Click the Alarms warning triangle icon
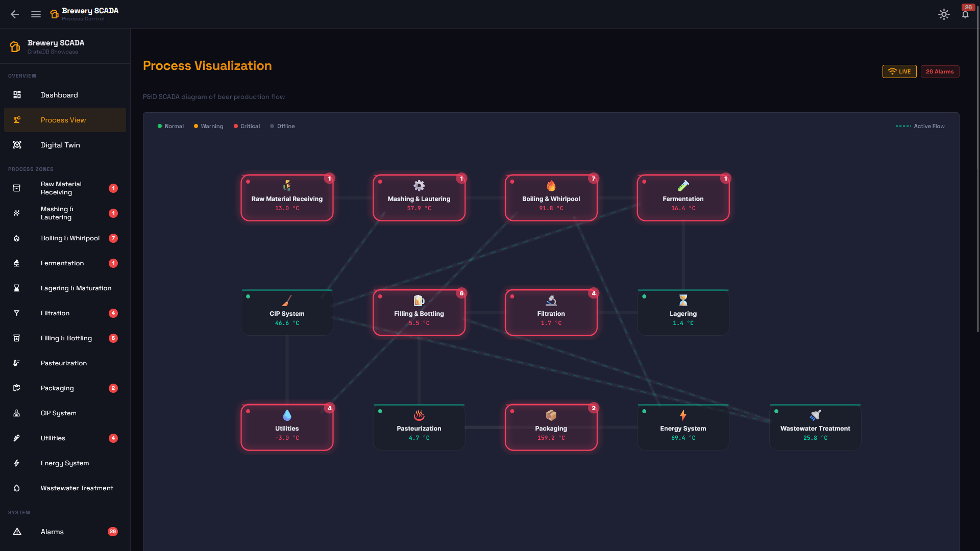This screenshot has width=980, height=551. (x=17, y=532)
